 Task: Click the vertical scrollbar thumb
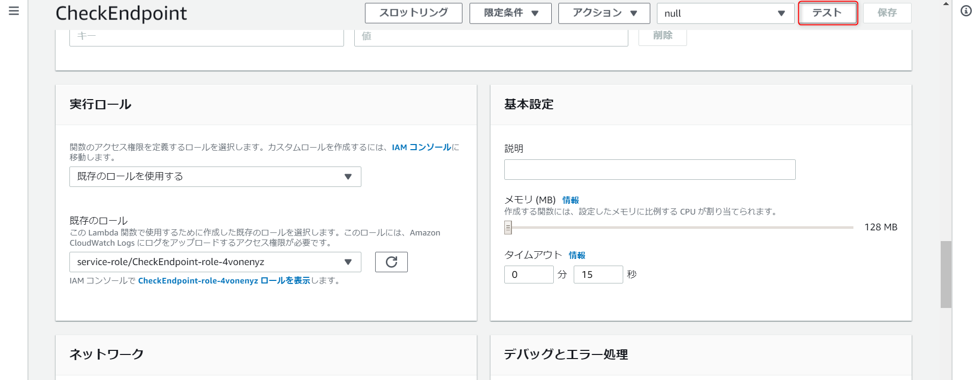coord(946,274)
